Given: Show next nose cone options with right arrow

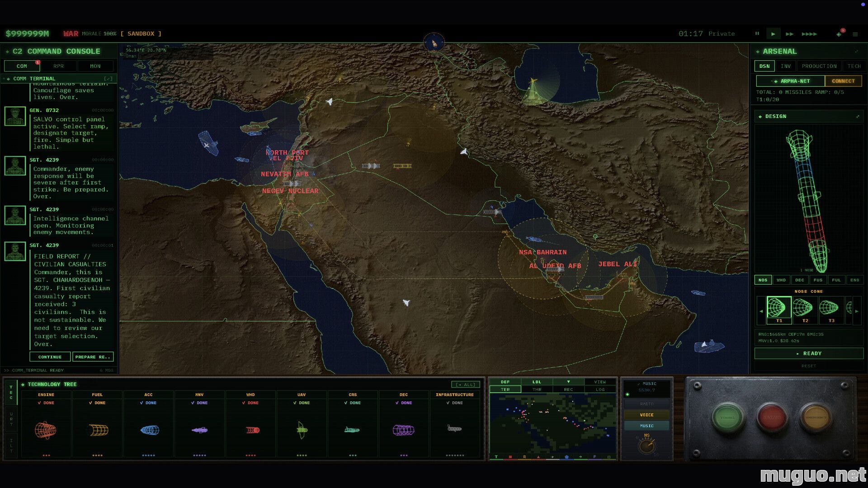Looking at the screenshot, I should pyautogui.click(x=856, y=311).
